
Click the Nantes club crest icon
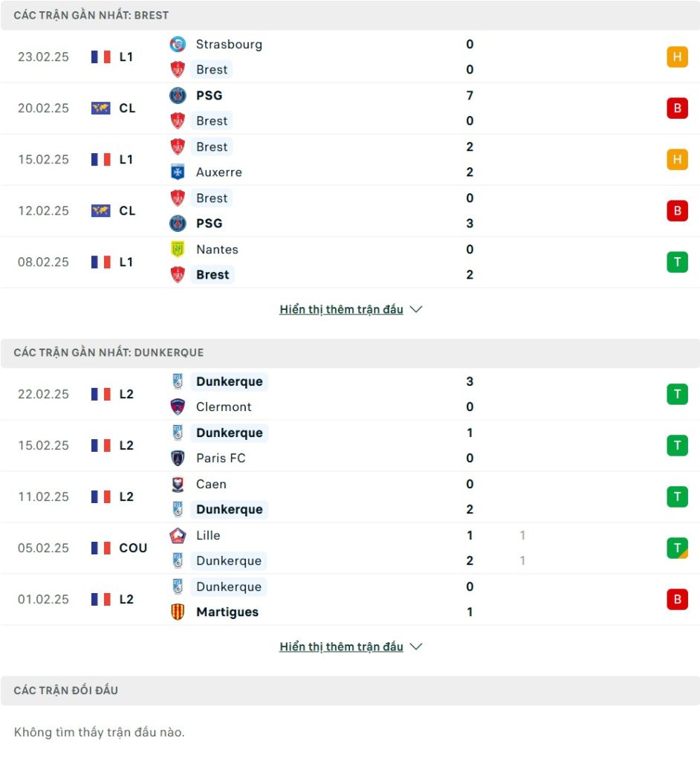(x=178, y=250)
